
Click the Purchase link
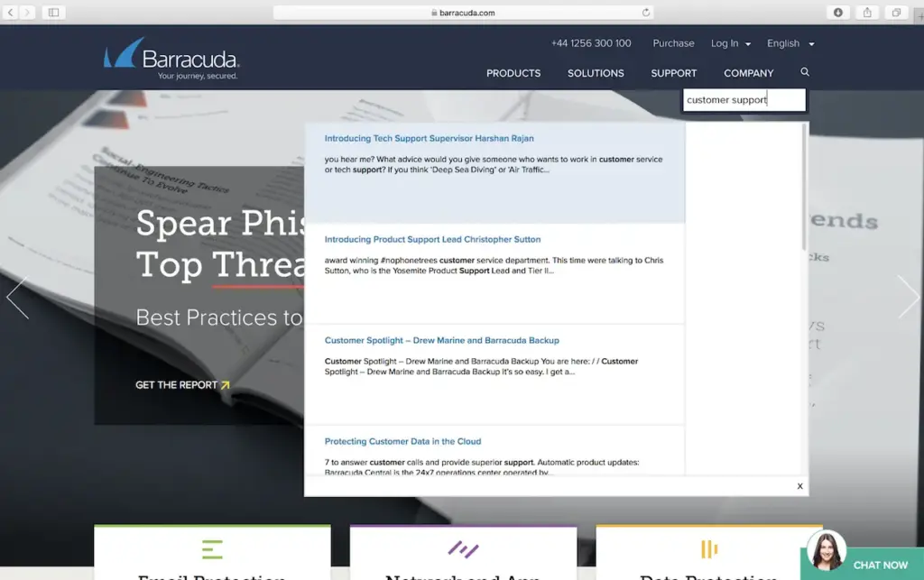(x=673, y=43)
